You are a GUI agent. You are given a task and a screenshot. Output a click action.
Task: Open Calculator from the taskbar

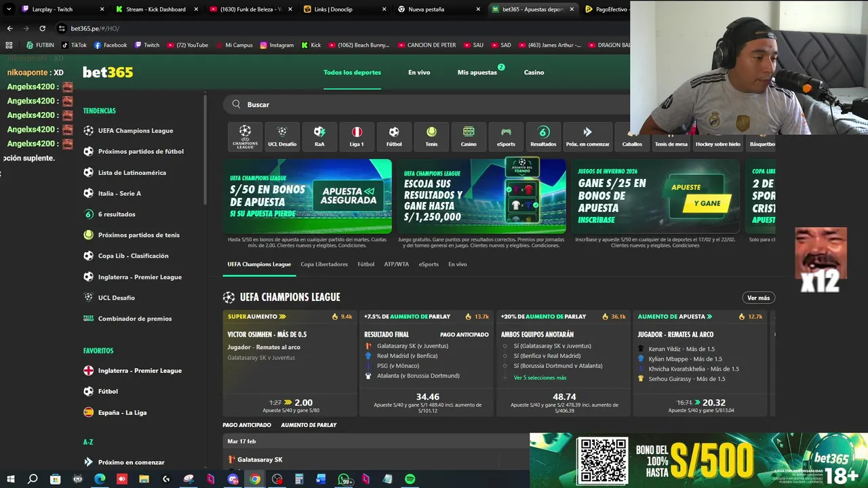coord(299,479)
